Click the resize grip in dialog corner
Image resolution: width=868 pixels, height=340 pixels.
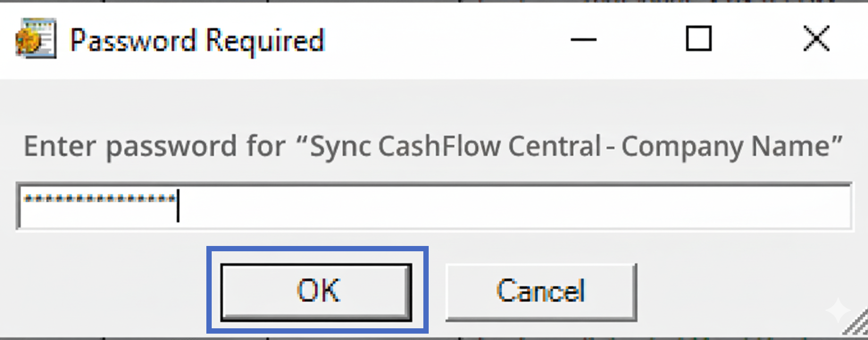(x=857, y=327)
